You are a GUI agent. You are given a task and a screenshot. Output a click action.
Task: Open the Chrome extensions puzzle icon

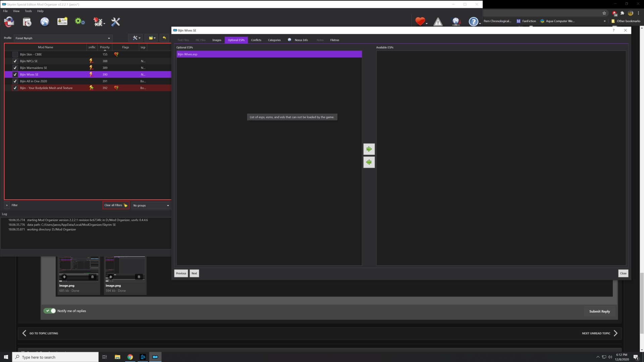coord(622,13)
